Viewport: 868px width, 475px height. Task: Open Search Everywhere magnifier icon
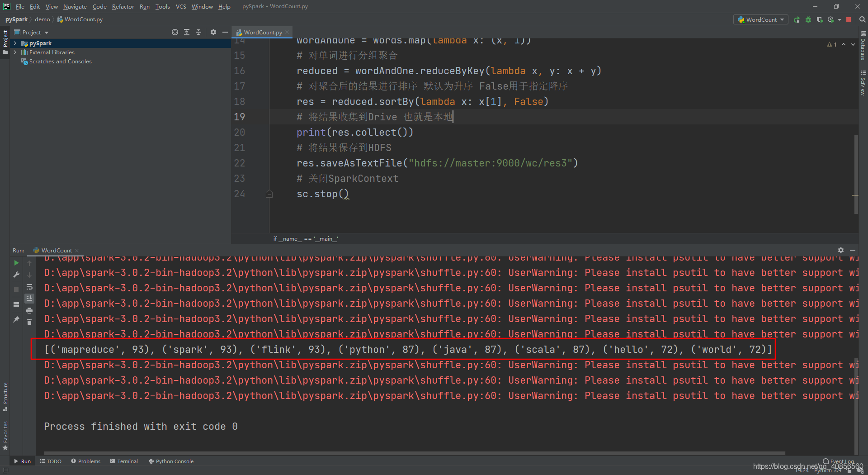(x=862, y=20)
